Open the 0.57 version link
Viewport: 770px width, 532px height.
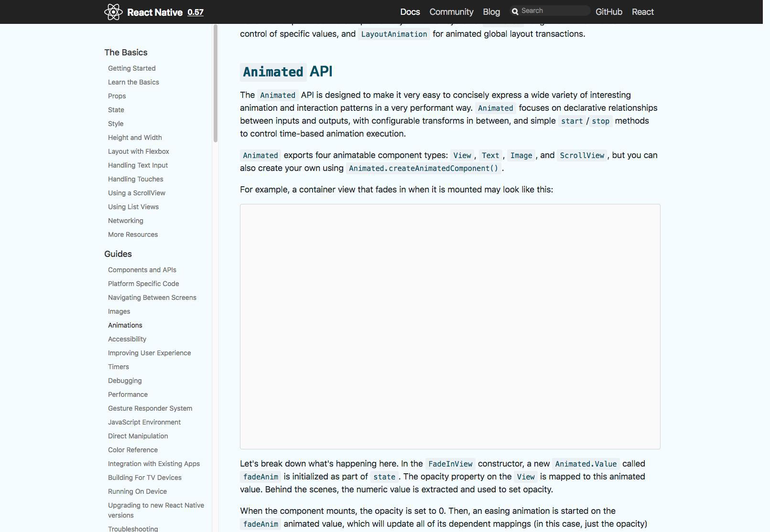(x=195, y=12)
